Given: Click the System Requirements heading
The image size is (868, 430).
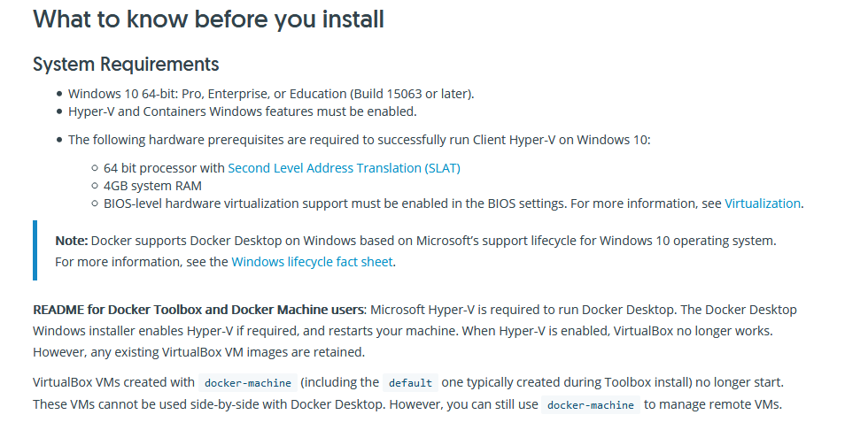Looking at the screenshot, I should tap(126, 64).
